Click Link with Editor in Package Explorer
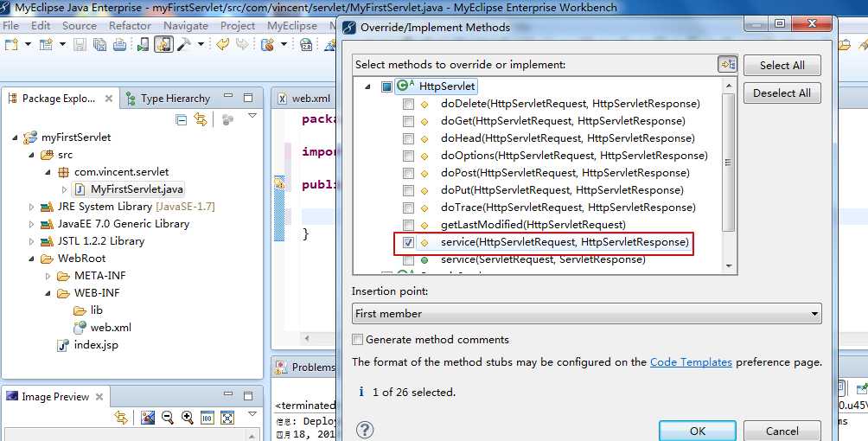 [201, 119]
